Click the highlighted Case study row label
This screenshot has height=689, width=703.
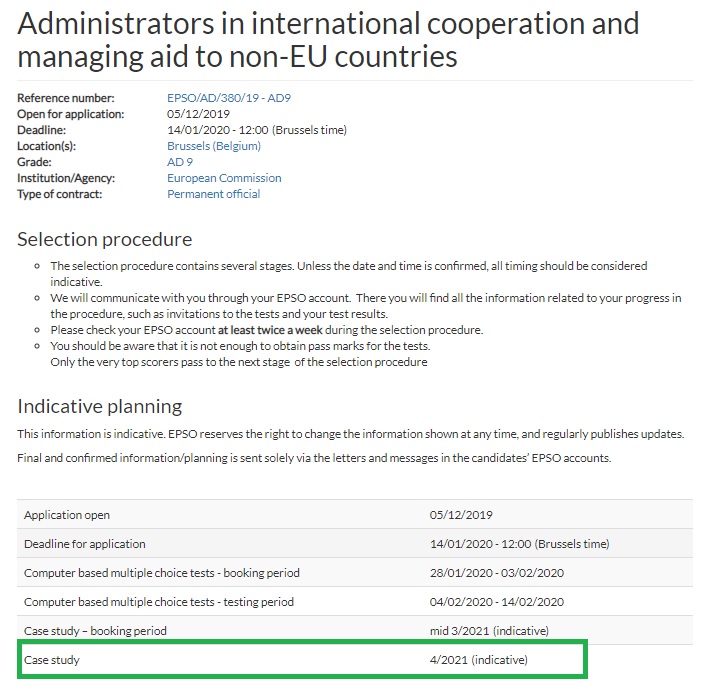(x=50, y=660)
